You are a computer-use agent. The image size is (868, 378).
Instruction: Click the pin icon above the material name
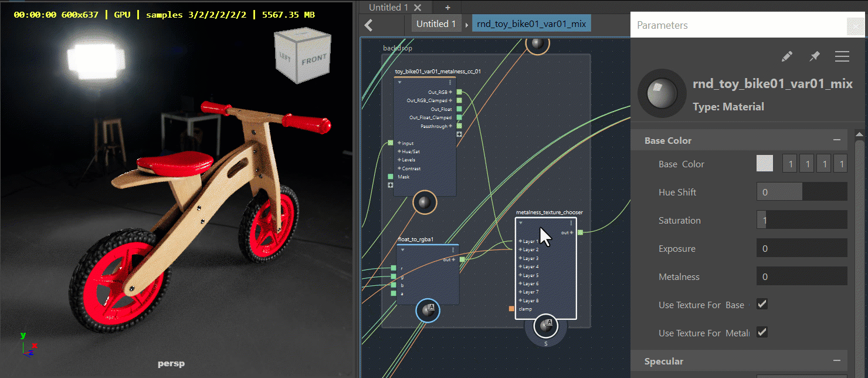tap(815, 56)
